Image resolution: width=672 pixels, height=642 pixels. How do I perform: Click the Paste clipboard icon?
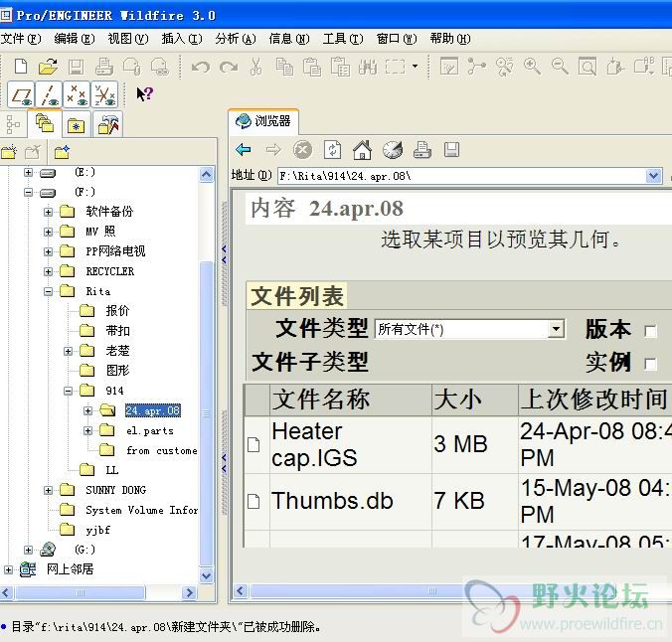tap(312, 67)
